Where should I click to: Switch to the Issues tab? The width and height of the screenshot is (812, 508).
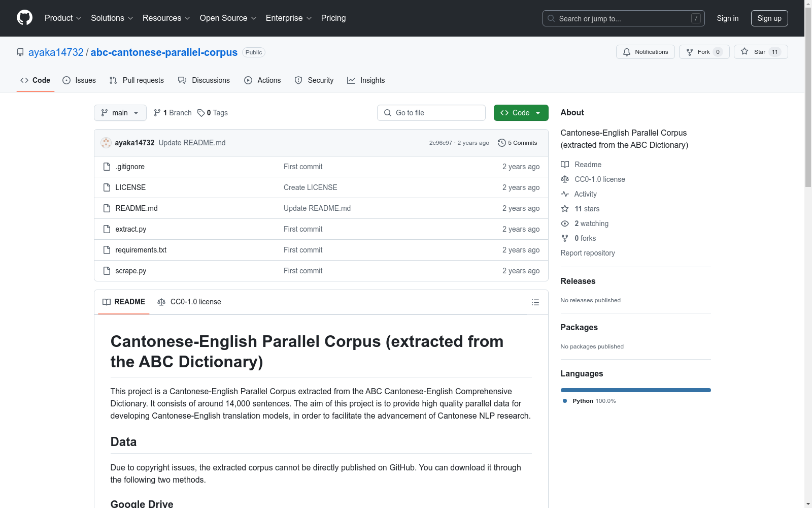(79, 80)
